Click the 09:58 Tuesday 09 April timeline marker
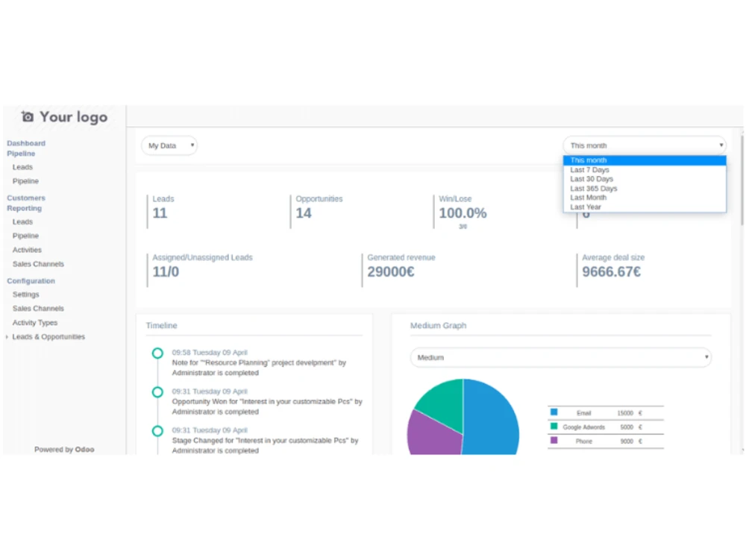The width and height of the screenshot is (746, 560). [157, 353]
